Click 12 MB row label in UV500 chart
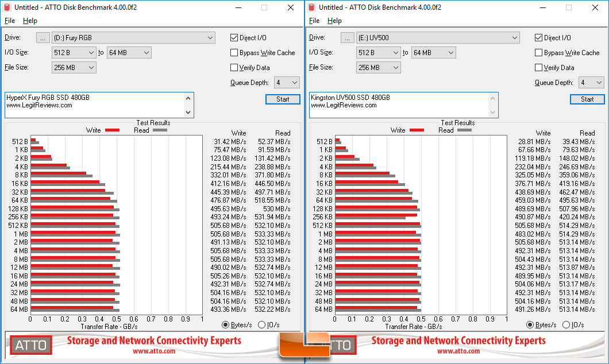 tap(323, 268)
